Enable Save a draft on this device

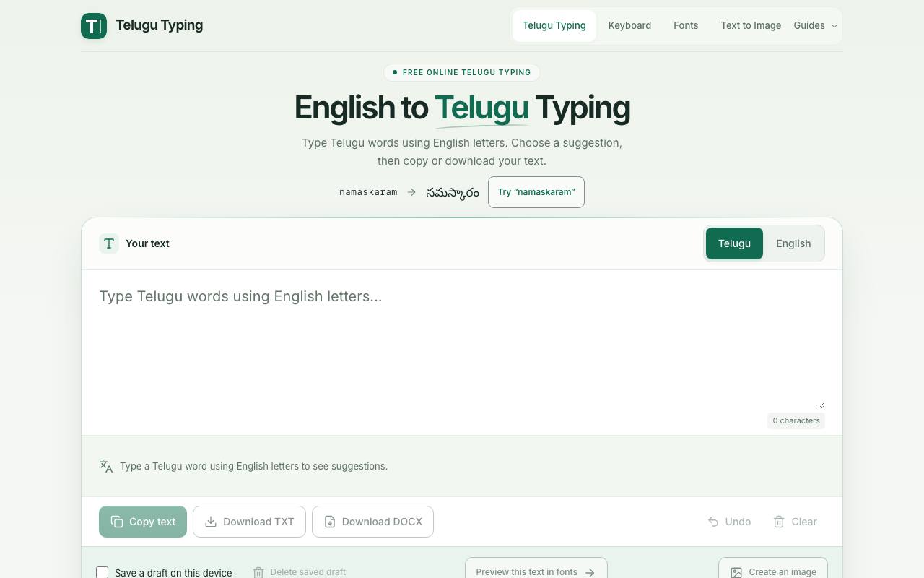[103, 572]
